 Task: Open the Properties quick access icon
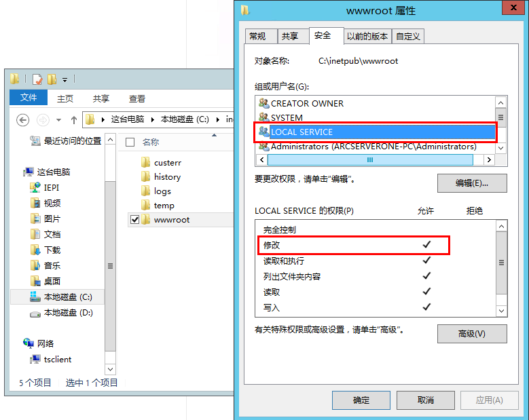[37, 79]
